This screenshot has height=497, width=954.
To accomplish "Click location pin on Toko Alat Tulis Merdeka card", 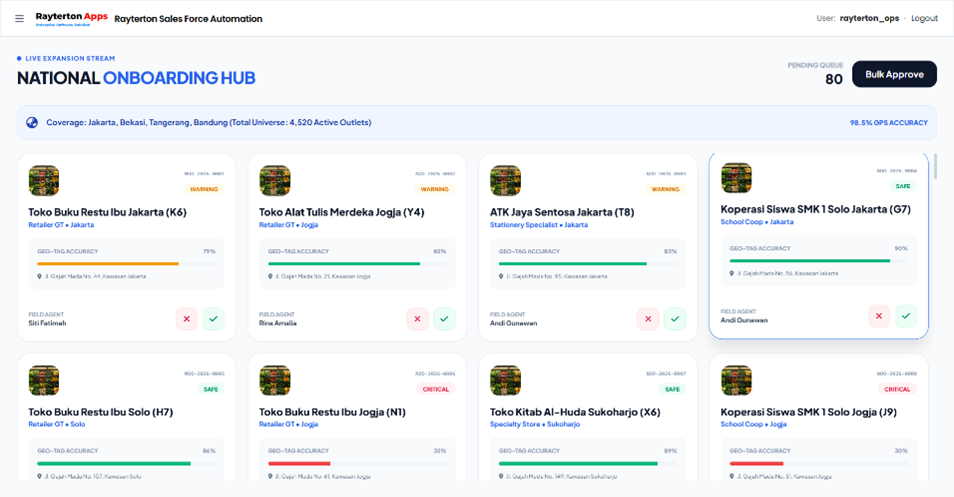I will pos(270,276).
